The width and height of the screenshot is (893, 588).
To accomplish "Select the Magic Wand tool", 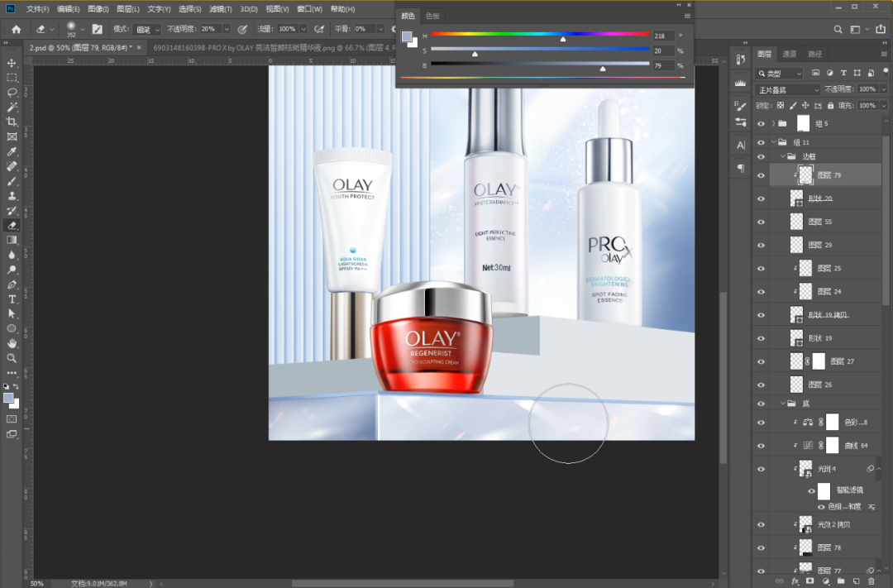I will pyautogui.click(x=12, y=108).
